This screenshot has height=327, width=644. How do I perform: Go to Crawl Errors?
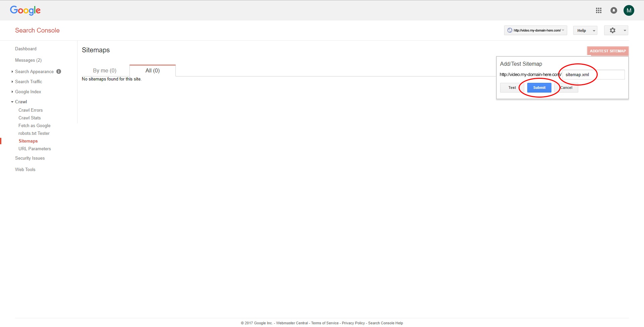coord(31,110)
